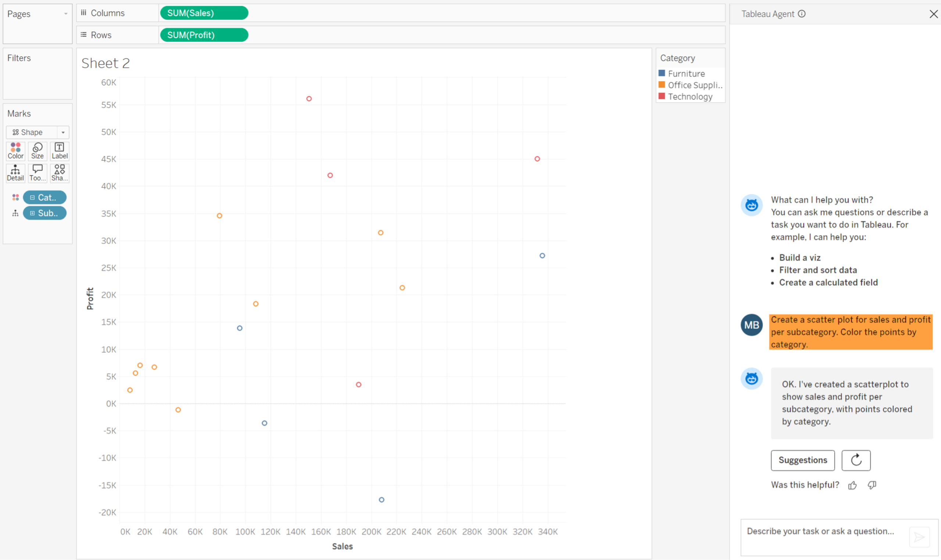Image resolution: width=941 pixels, height=560 pixels.
Task: Click the Color marks card icon
Action: coord(15,151)
